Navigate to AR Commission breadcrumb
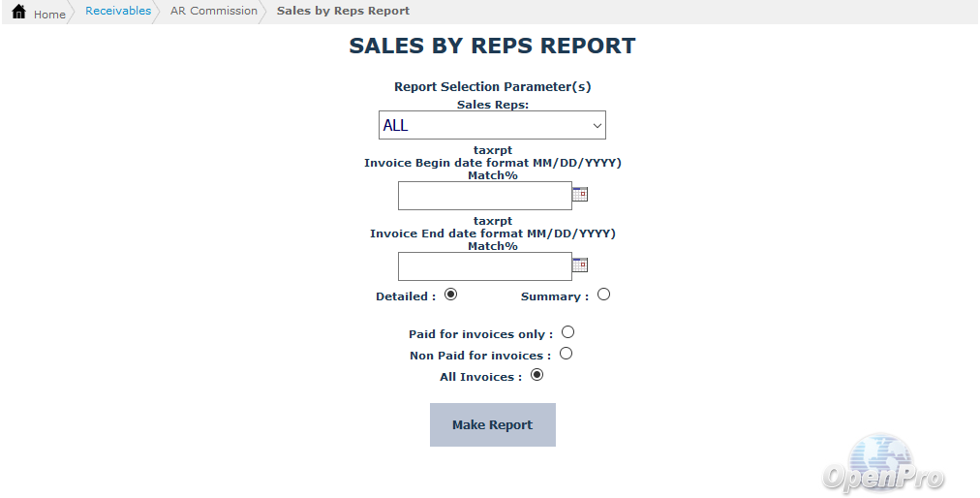Screen dimensions: 980x498 coord(214,11)
